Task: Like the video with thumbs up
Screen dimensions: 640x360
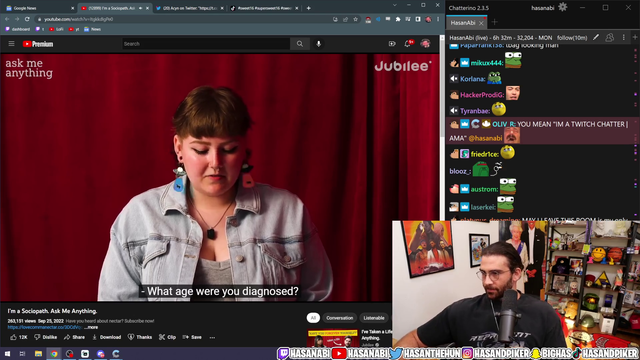Action: click(19, 337)
